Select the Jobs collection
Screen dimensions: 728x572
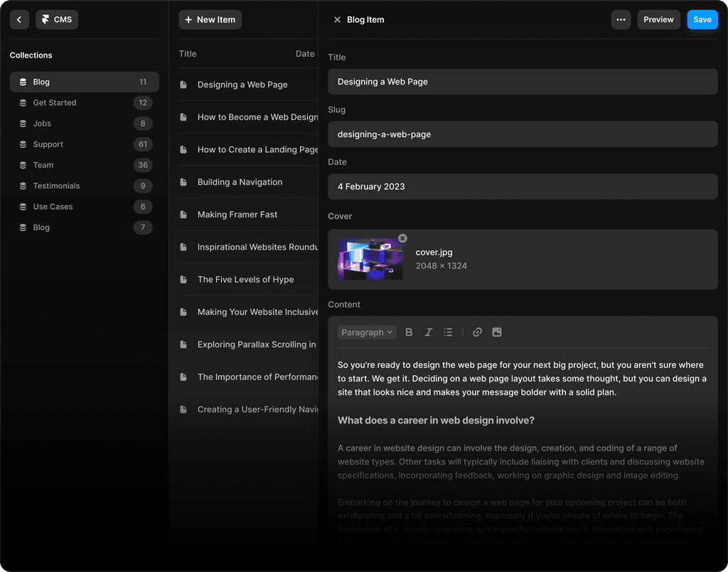[42, 124]
